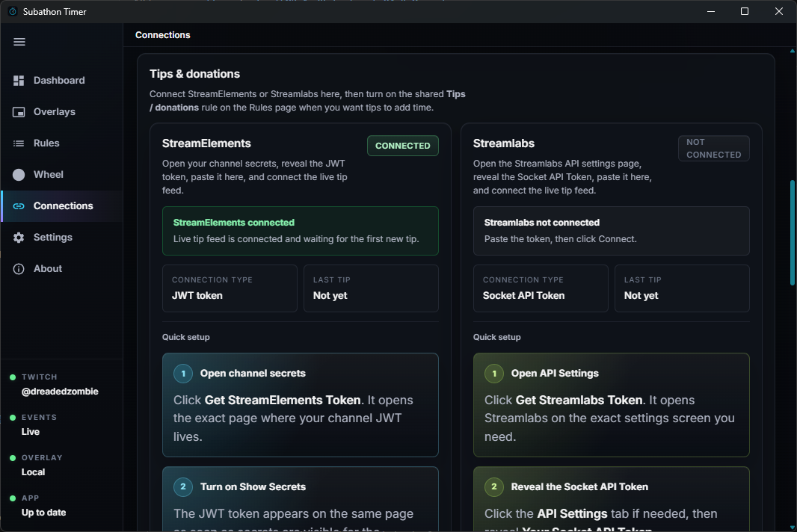Open the hamburger menu icon

click(x=19, y=42)
